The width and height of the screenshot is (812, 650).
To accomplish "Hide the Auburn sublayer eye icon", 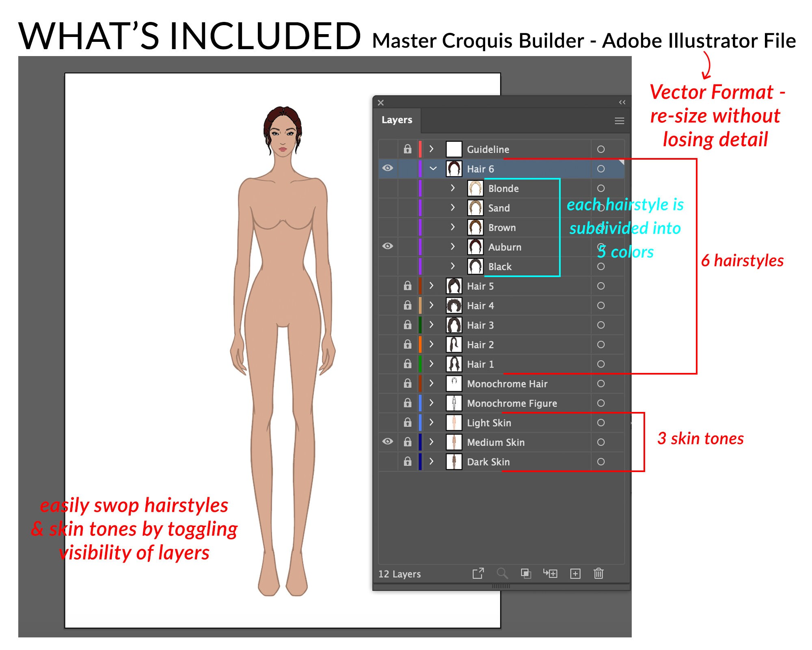I will click(x=388, y=246).
